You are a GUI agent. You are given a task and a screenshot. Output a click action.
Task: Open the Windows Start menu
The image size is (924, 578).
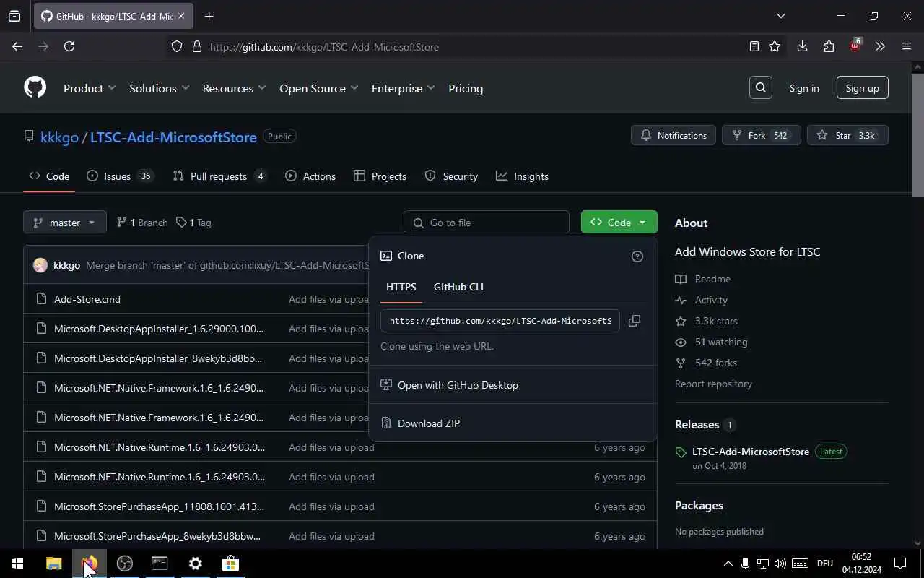point(17,564)
